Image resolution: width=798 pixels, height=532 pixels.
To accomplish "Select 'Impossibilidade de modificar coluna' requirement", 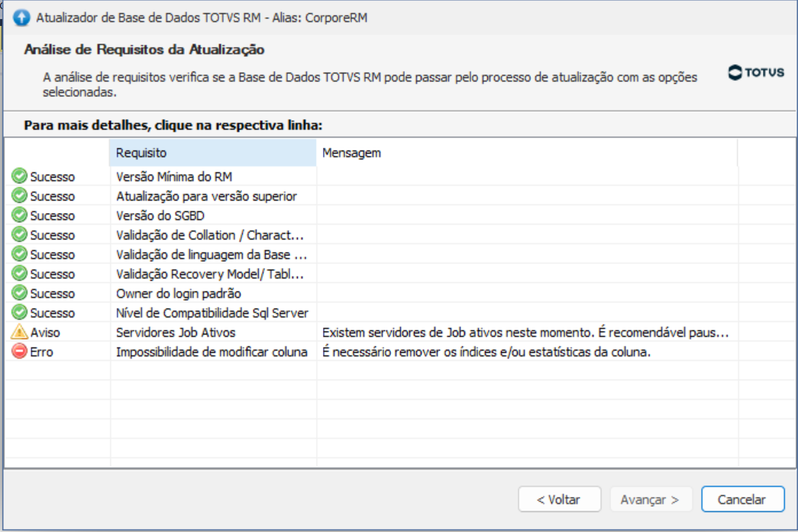I will click(212, 352).
